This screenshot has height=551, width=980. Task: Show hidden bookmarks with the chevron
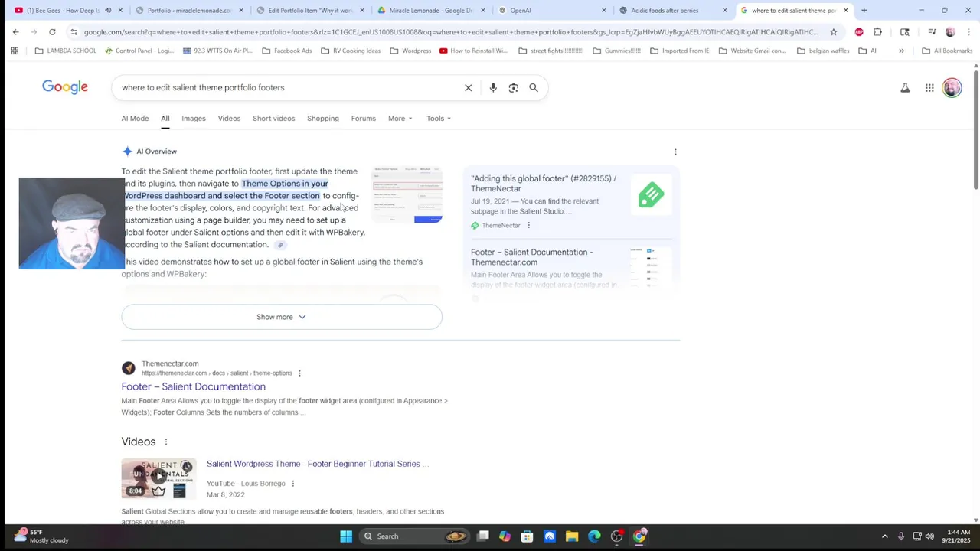[901, 51]
